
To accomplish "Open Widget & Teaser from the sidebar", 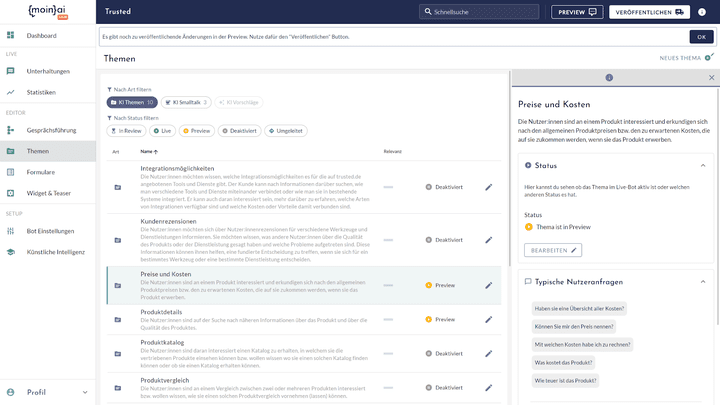I will pos(48,191).
